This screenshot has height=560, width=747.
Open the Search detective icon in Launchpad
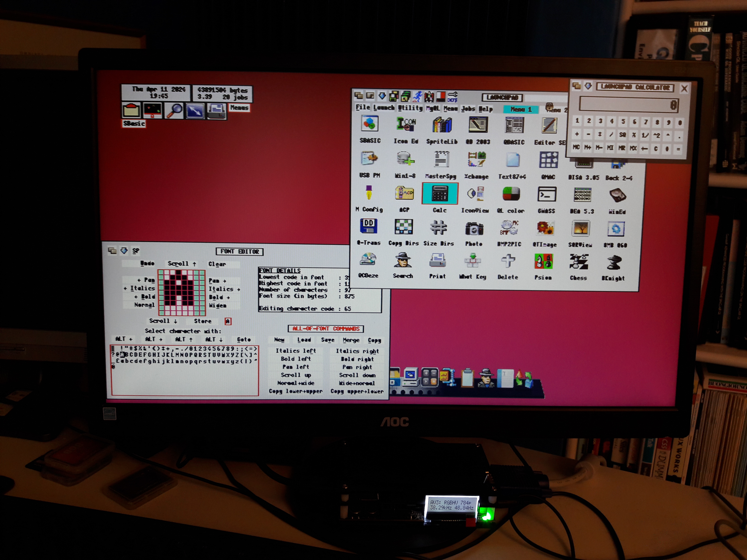click(403, 260)
